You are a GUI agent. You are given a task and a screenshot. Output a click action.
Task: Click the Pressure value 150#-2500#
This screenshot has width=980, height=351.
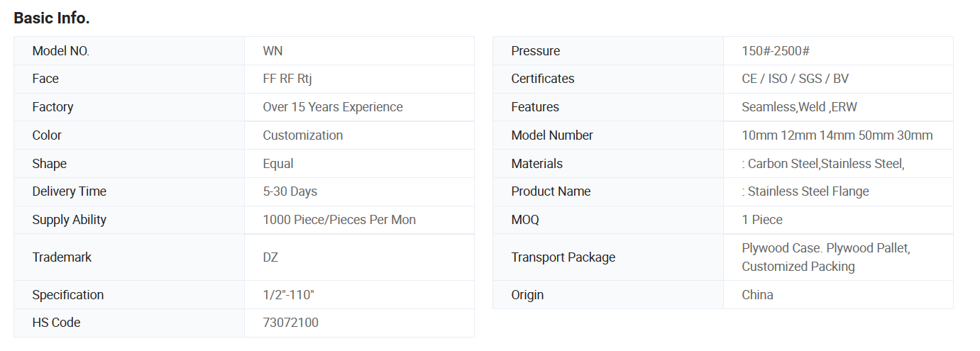pyautogui.click(x=776, y=51)
